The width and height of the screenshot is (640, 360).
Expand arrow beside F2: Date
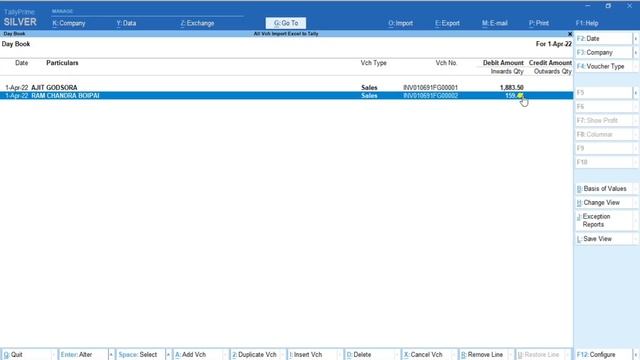pyautogui.click(x=636, y=38)
